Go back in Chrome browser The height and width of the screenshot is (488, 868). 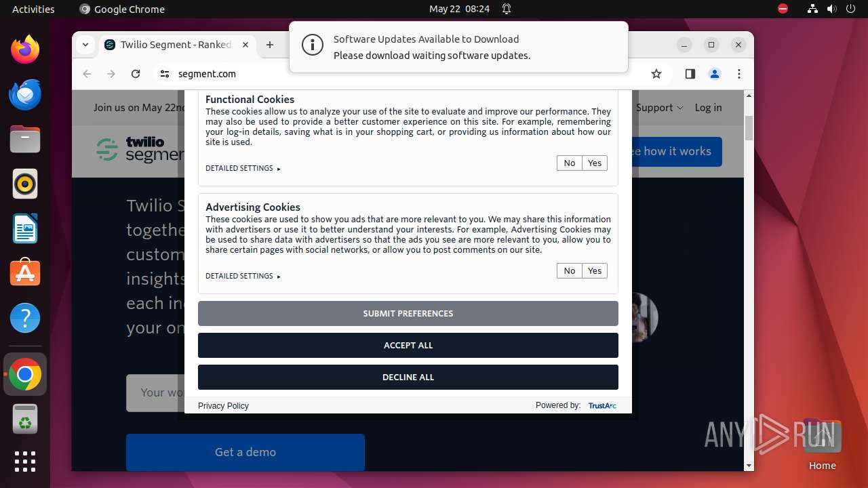(x=87, y=74)
